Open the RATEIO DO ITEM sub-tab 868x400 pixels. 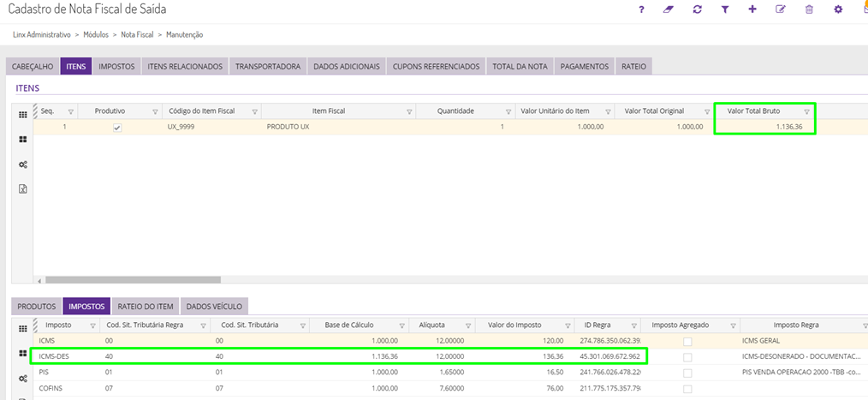point(146,307)
